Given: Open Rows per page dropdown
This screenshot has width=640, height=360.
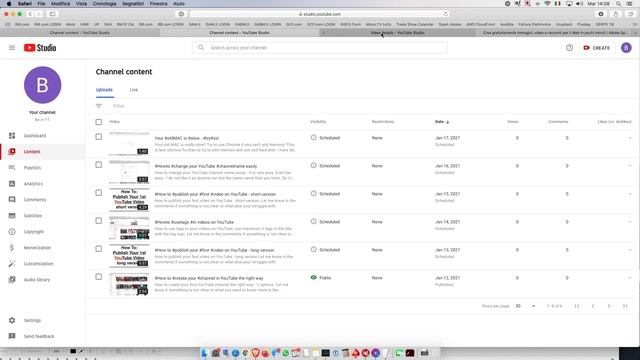Looking at the screenshot, I should click(x=525, y=306).
